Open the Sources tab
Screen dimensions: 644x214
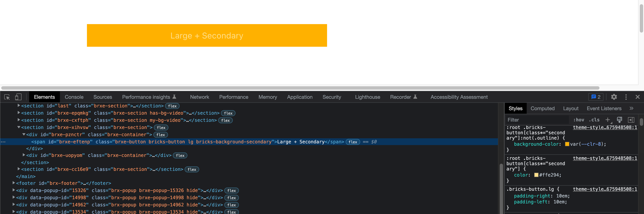pos(103,97)
